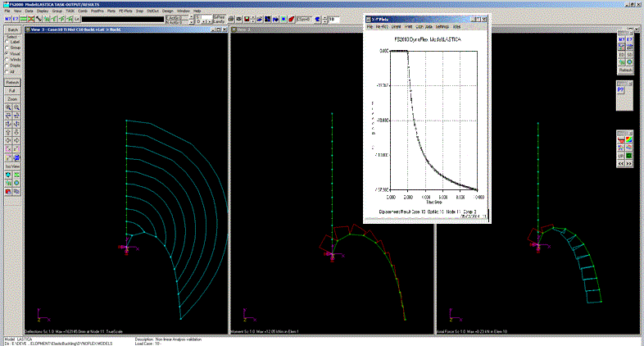Image resolution: width=644 pixels, height=346 pixels.
Task: Click the N? node query icon in main toolbar
Action: click(x=7, y=18)
